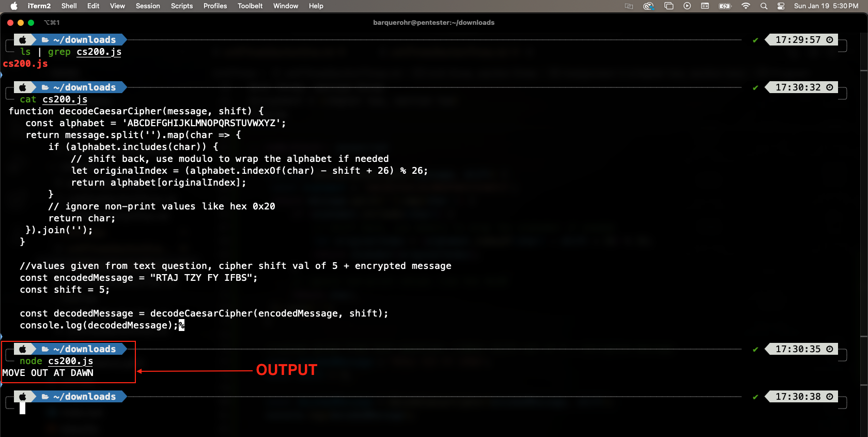Click the stacked windows menu bar icon

[x=669, y=6]
